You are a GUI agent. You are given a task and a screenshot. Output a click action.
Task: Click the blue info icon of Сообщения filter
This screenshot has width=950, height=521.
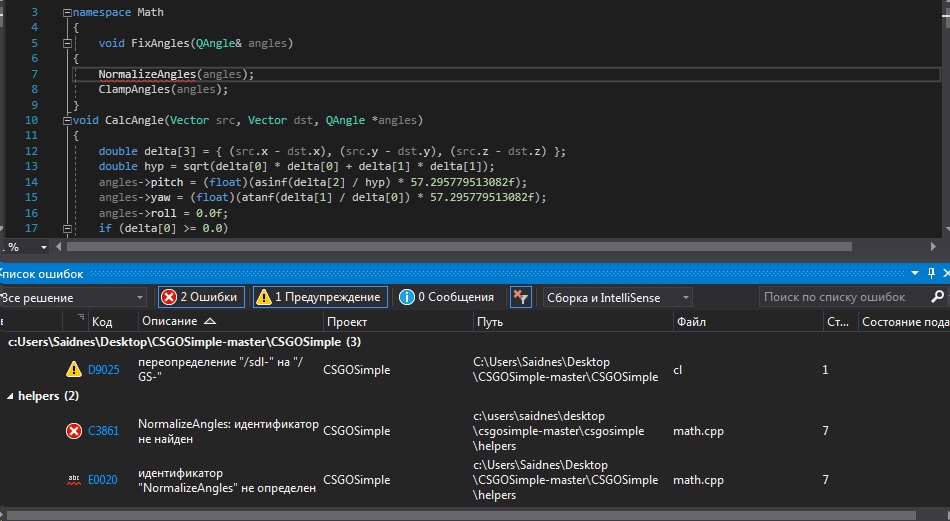[x=407, y=297]
